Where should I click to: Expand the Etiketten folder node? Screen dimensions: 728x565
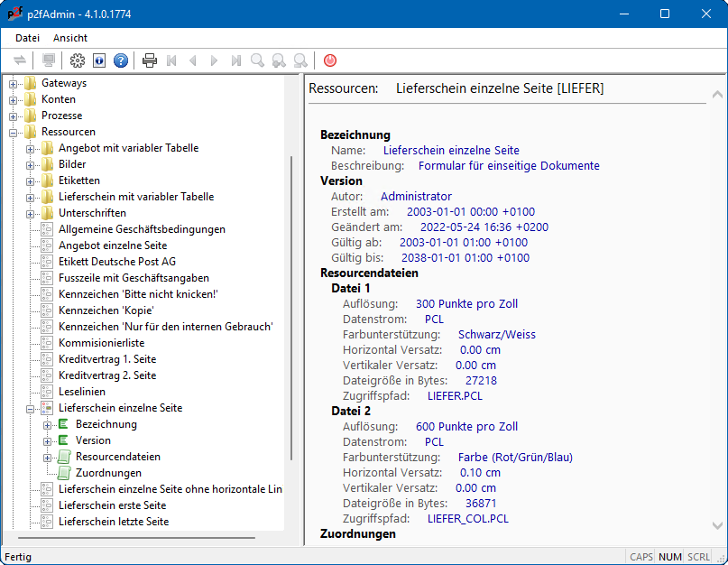(31, 181)
